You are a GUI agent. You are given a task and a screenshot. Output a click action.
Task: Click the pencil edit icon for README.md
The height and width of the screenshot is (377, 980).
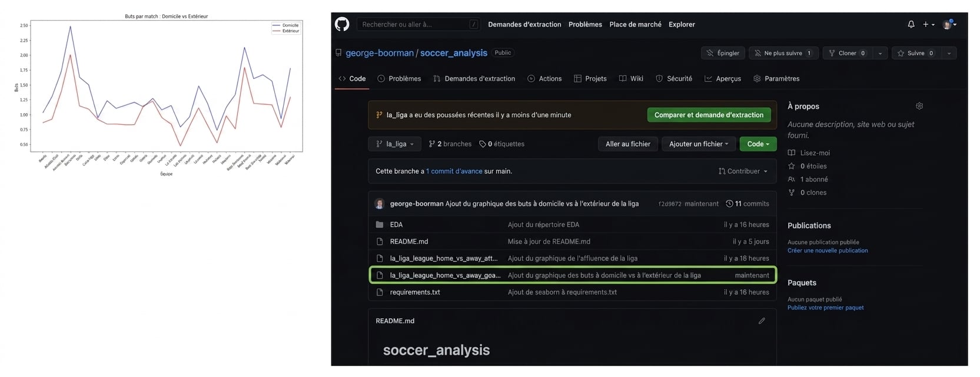click(762, 321)
